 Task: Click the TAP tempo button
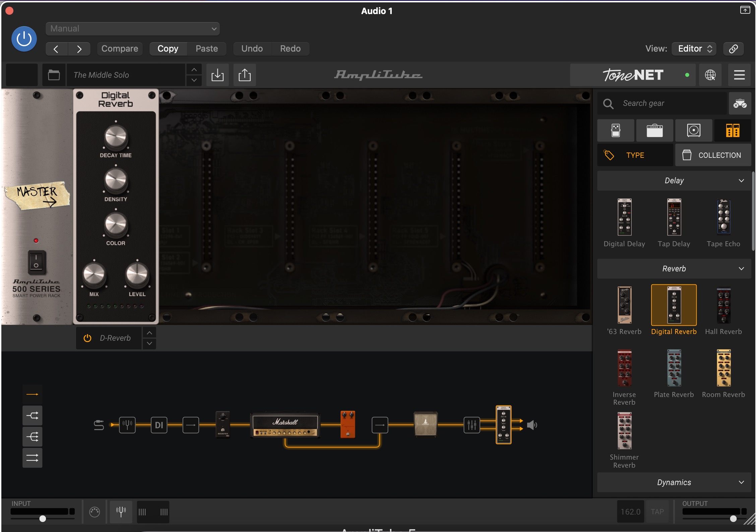click(657, 512)
